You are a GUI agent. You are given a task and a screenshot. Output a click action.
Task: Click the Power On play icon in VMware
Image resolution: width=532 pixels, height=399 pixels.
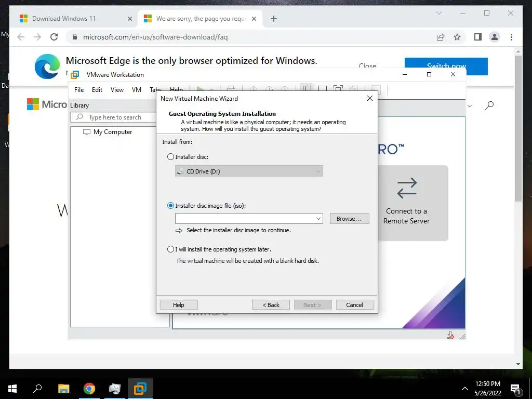pyautogui.click(x=201, y=89)
